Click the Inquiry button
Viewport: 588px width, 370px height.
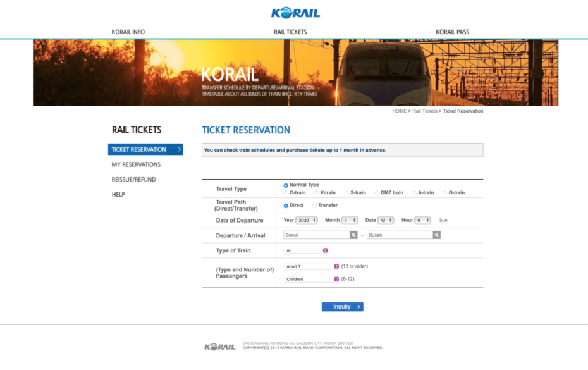coord(342,306)
